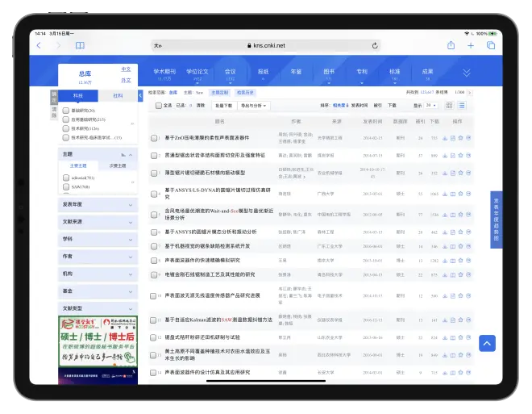This screenshot has width=532, height=414.
Task: Expand the 机构 filter section
Action: [x=98, y=274]
